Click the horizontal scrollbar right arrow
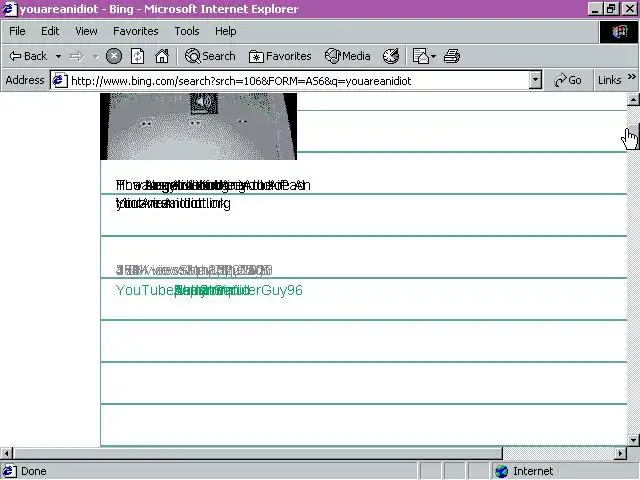Viewport: 640px width, 480px height. (621, 453)
